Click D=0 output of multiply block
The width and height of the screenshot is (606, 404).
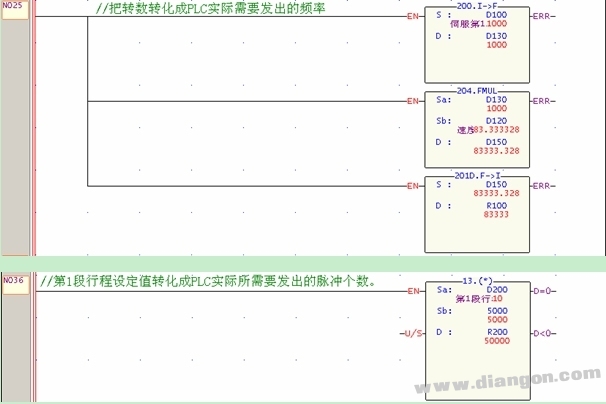tap(545, 291)
